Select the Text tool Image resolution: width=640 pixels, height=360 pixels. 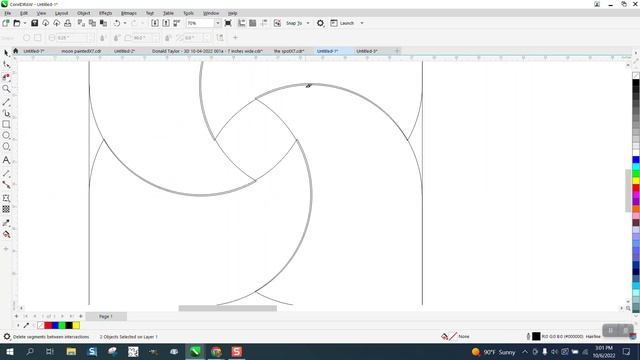coord(6,160)
